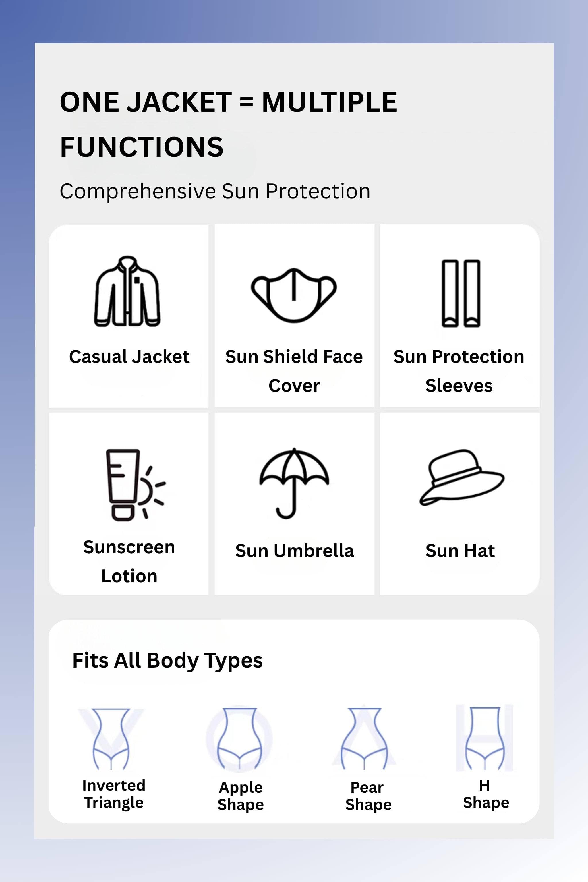
Task: Click the sun protection sleeves icon
Action: pos(461,293)
